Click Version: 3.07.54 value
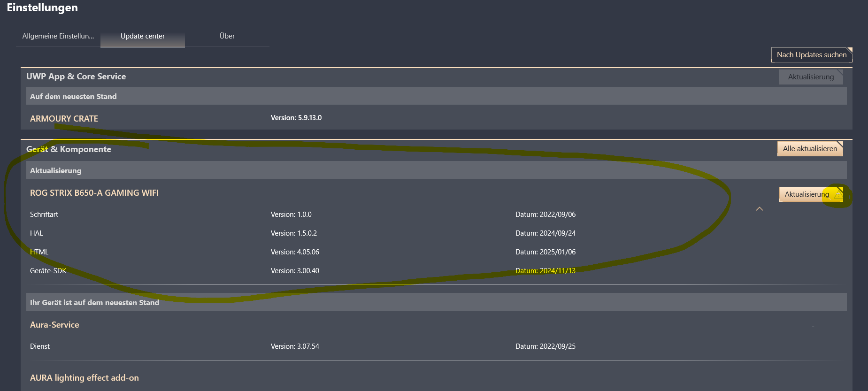The image size is (868, 391). [295, 346]
